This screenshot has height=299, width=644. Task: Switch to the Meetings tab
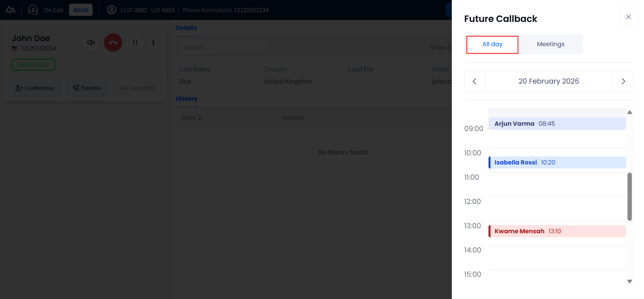(551, 44)
